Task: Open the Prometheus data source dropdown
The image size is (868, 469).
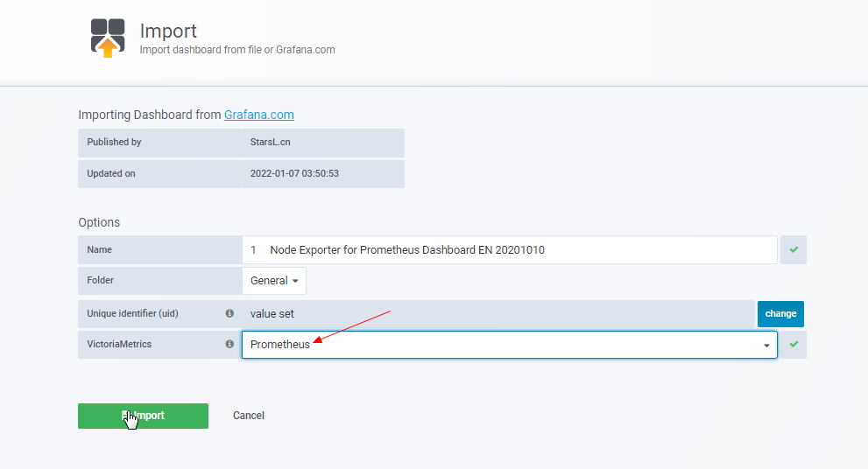Action: (x=509, y=345)
